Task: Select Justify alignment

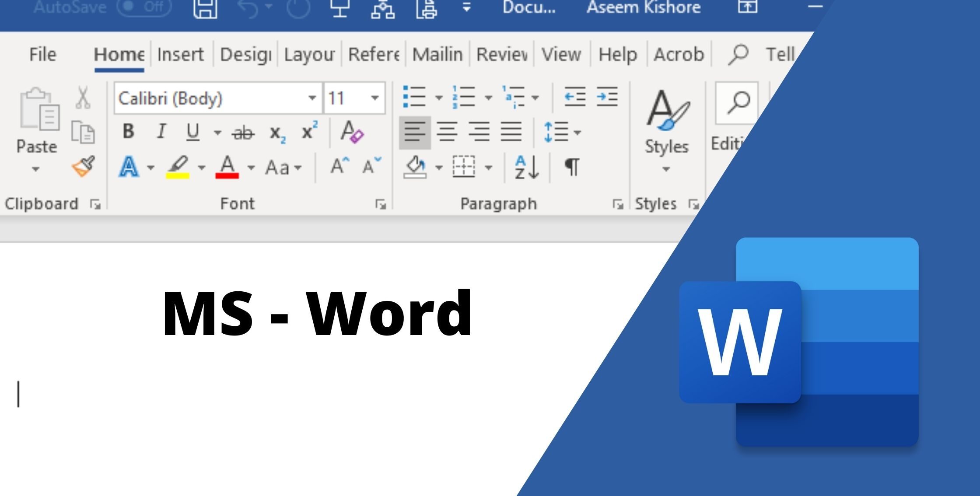Action: coord(511,132)
